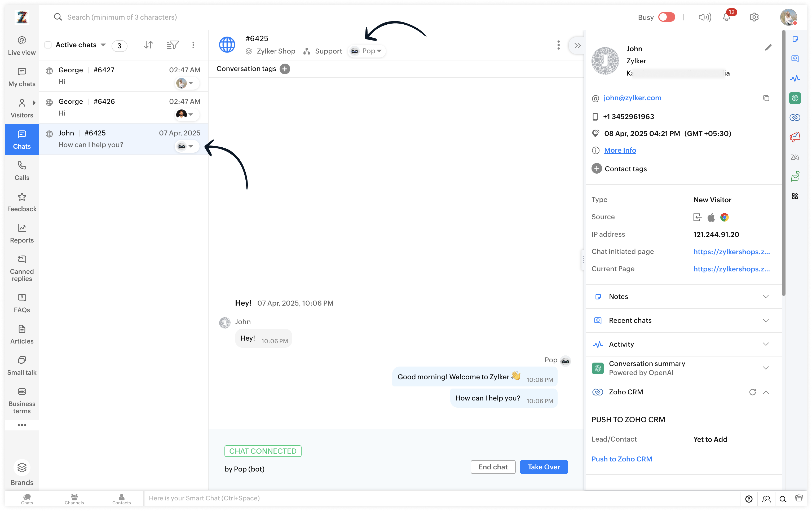Go to Canned replies in sidebar

pyautogui.click(x=22, y=268)
